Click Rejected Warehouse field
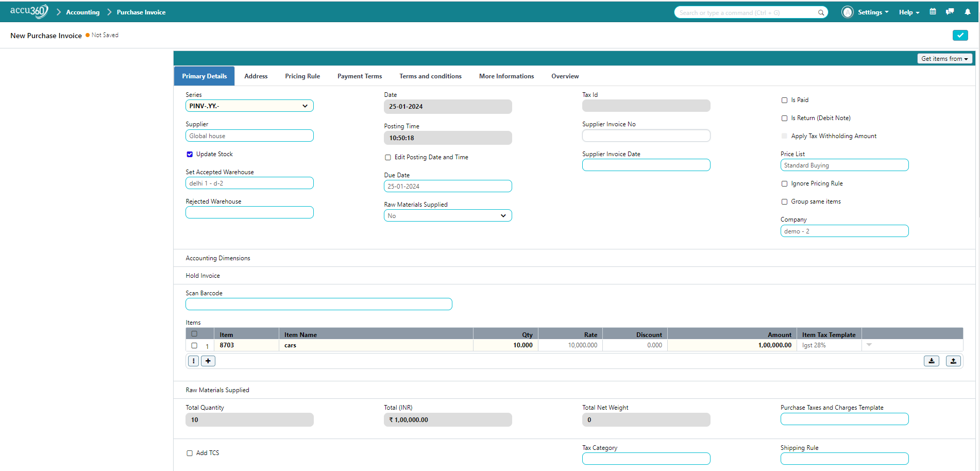This screenshot has width=980, height=471. coord(249,212)
